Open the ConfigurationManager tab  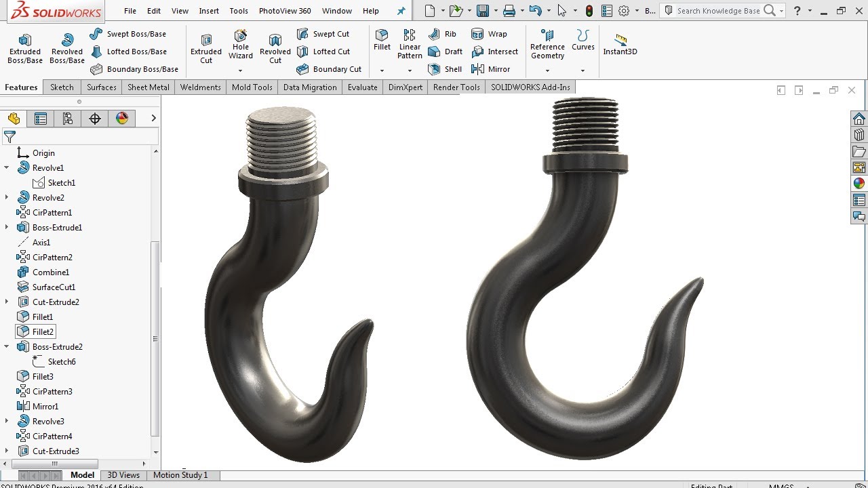(68, 119)
